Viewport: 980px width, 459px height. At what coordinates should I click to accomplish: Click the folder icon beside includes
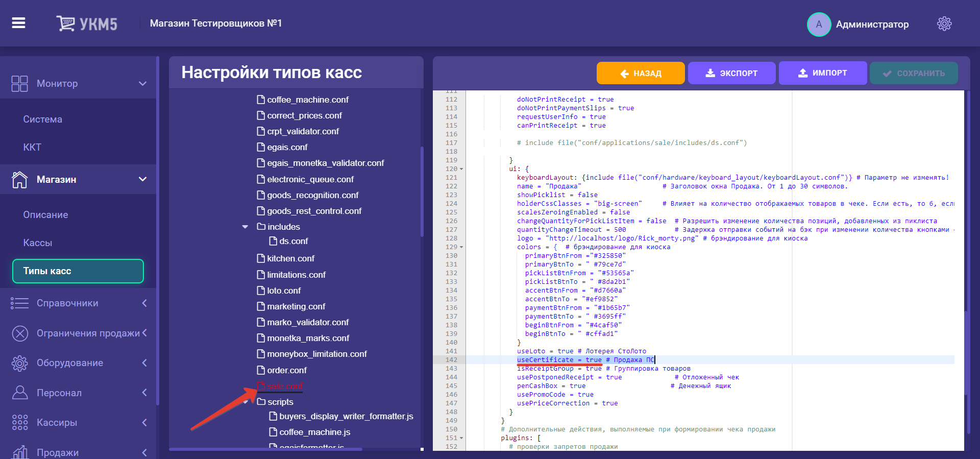point(261,226)
